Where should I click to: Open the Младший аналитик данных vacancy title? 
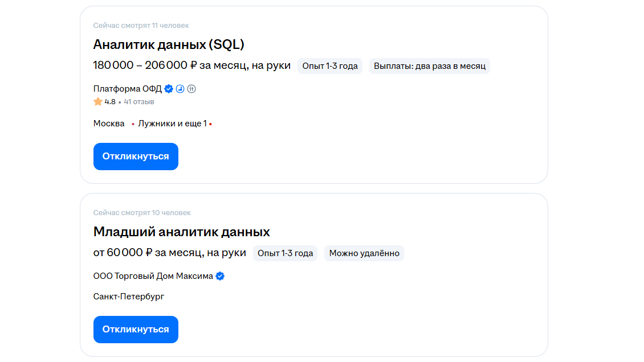point(181,232)
